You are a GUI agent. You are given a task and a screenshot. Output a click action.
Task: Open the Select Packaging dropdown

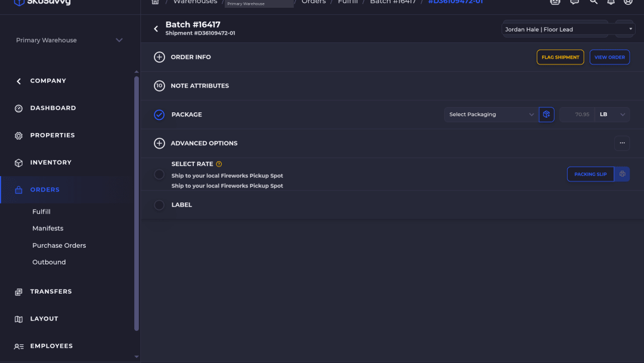(x=491, y=114)
